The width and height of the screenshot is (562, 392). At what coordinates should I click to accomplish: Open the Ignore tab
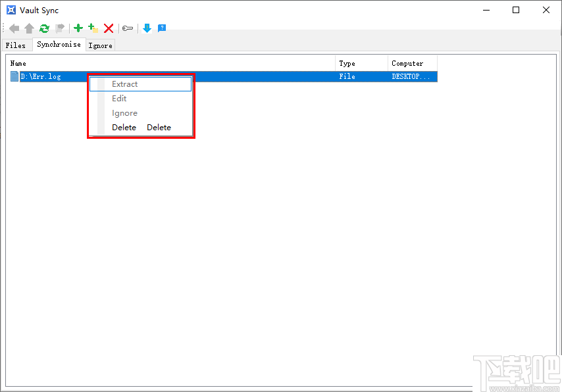pos(100,45)
